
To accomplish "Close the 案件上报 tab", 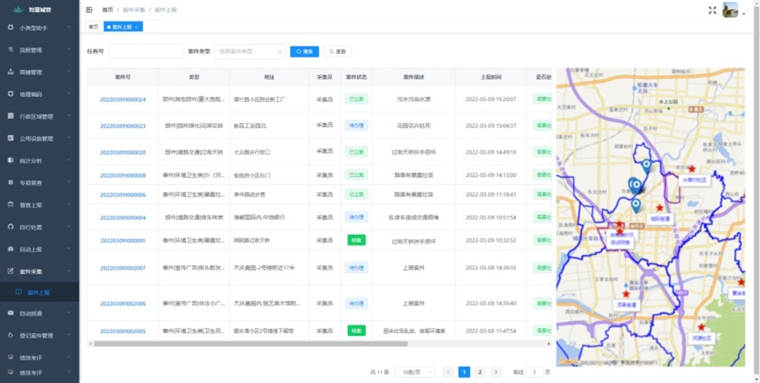I will click(x=136, y=27).
